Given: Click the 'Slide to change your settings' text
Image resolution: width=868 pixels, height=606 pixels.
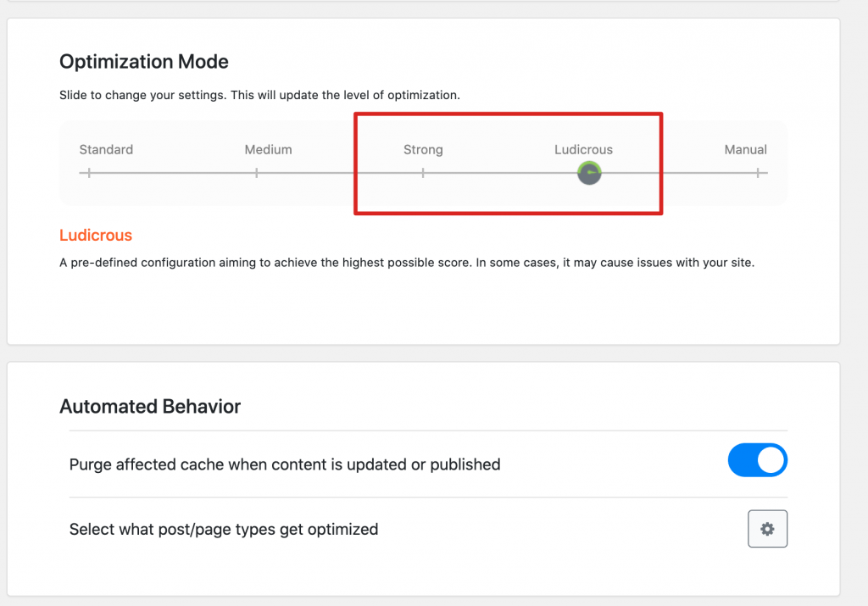Looking at the screenshot, I should 259,96.
